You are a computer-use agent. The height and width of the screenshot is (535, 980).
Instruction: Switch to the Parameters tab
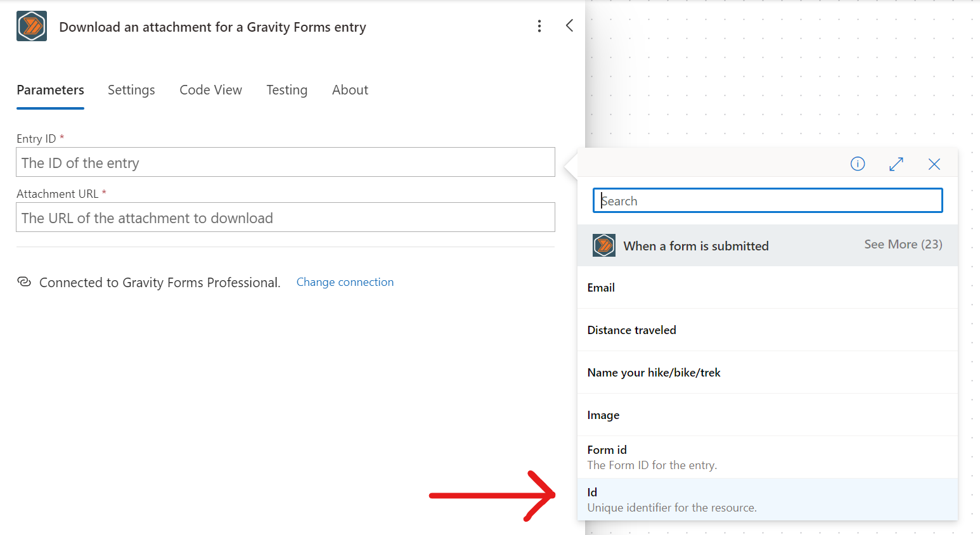(x=50, y=90)
